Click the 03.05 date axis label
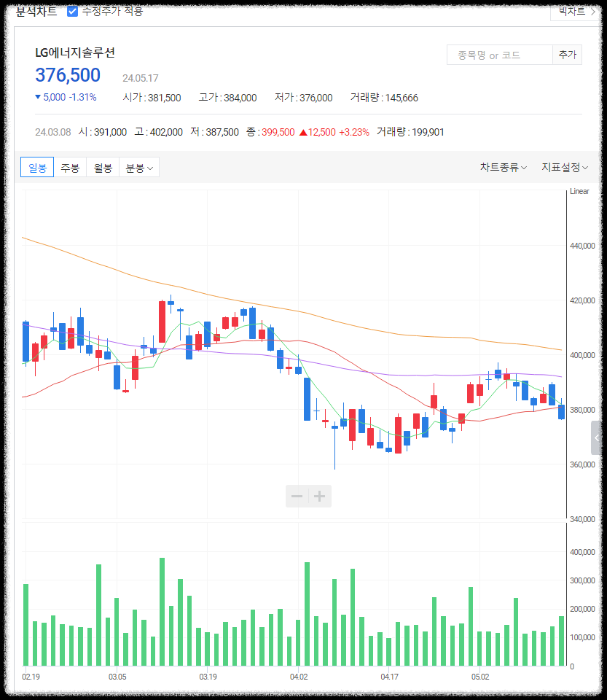Viewport: 607px width, 700px height. [117, 677]
